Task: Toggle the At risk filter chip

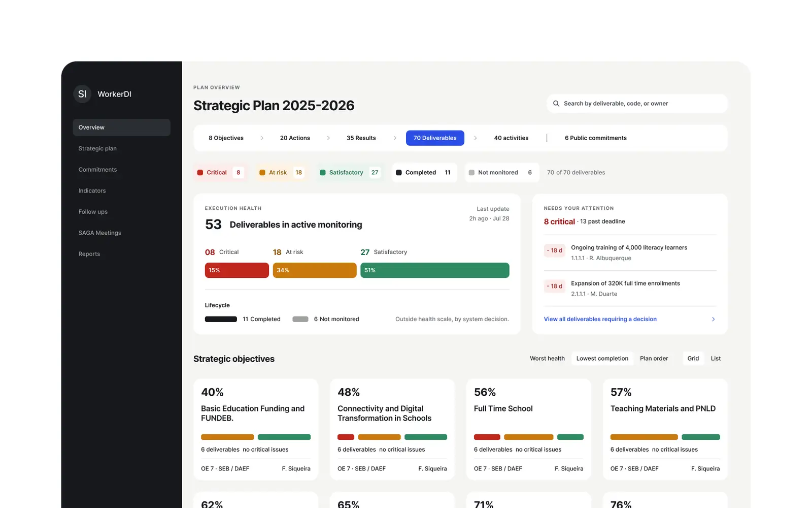Action: point(281,173)
